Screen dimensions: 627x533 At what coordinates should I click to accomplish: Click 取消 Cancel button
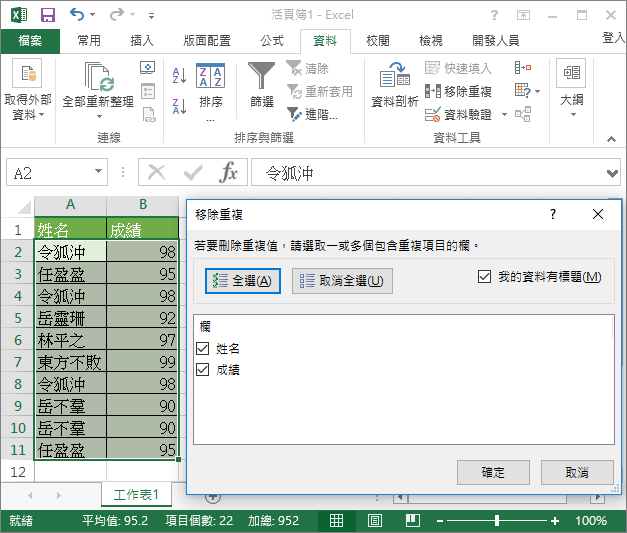pyautogui.click(x=577, y=472)
